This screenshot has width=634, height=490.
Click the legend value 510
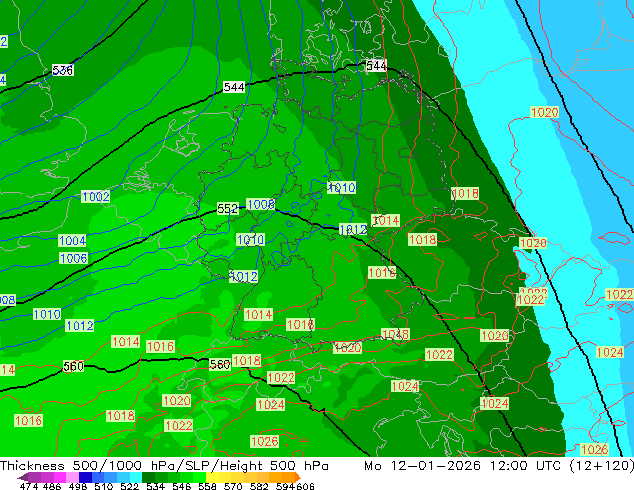tap(104, 486)
